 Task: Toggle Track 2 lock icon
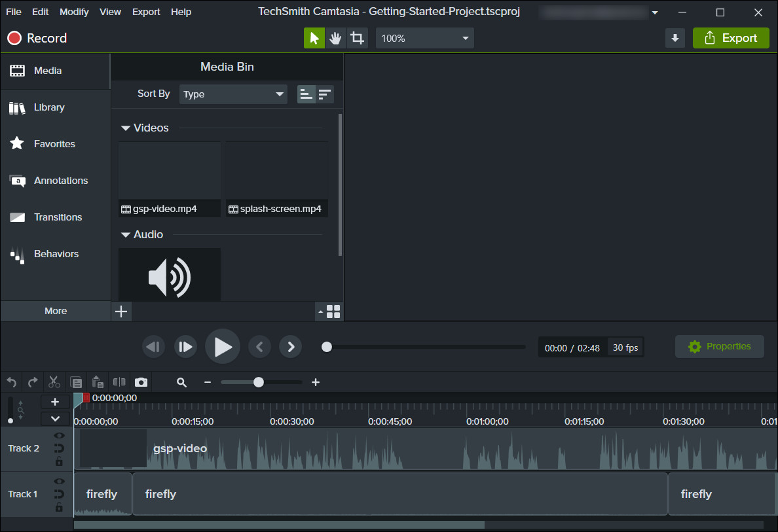click(59, 461)
